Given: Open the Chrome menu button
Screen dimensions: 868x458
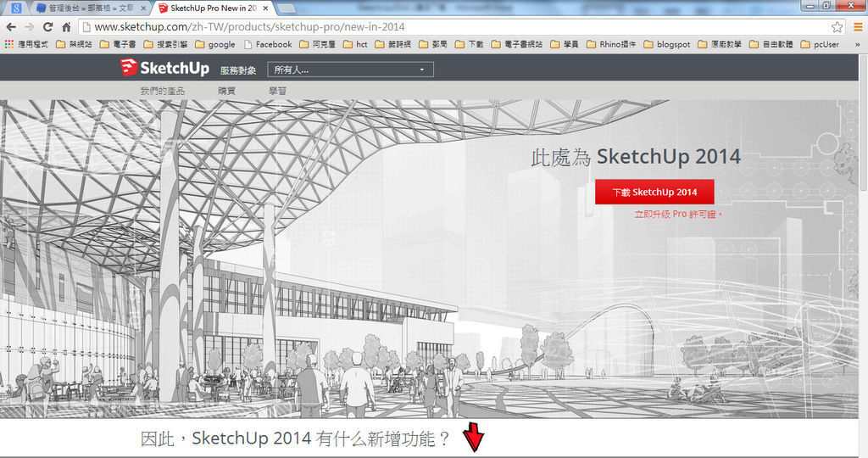Looking at the screenshot, I should pos(858,26).
